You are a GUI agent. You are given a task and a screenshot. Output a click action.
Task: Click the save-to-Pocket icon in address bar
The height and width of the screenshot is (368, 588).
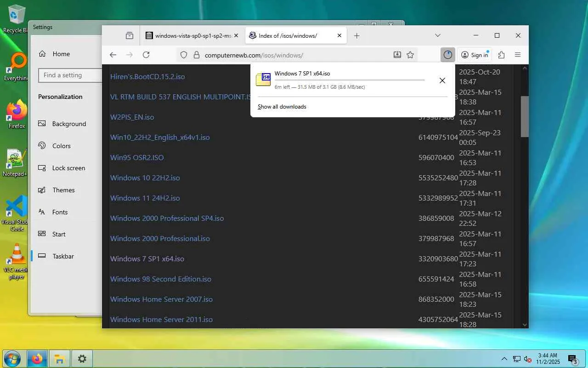point(397,55)
